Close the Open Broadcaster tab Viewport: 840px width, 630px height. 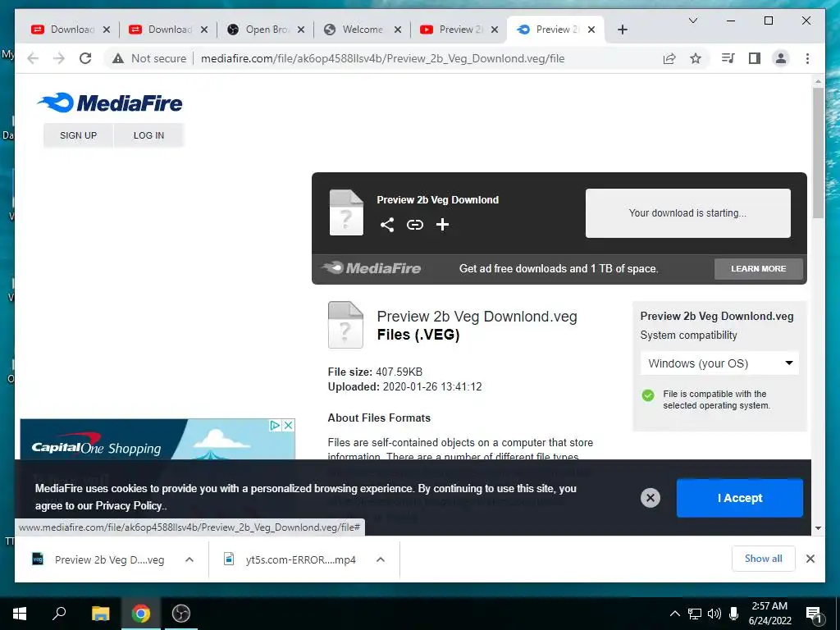point(301,30)
